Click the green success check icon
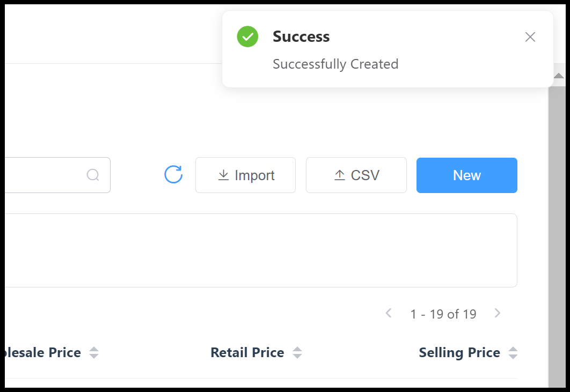Screen dimensions: 570x392 click(247, 36)
